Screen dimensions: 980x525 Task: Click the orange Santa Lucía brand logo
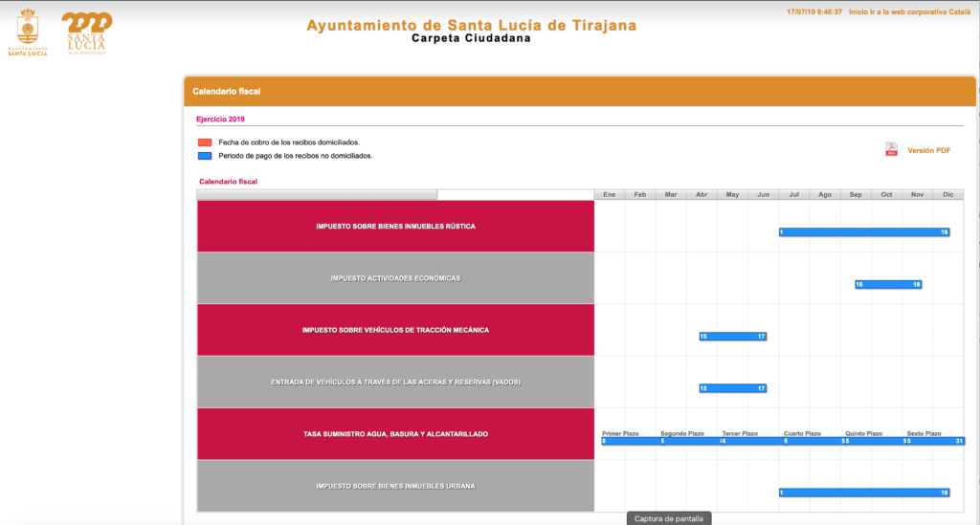click(x=86, y=29)
